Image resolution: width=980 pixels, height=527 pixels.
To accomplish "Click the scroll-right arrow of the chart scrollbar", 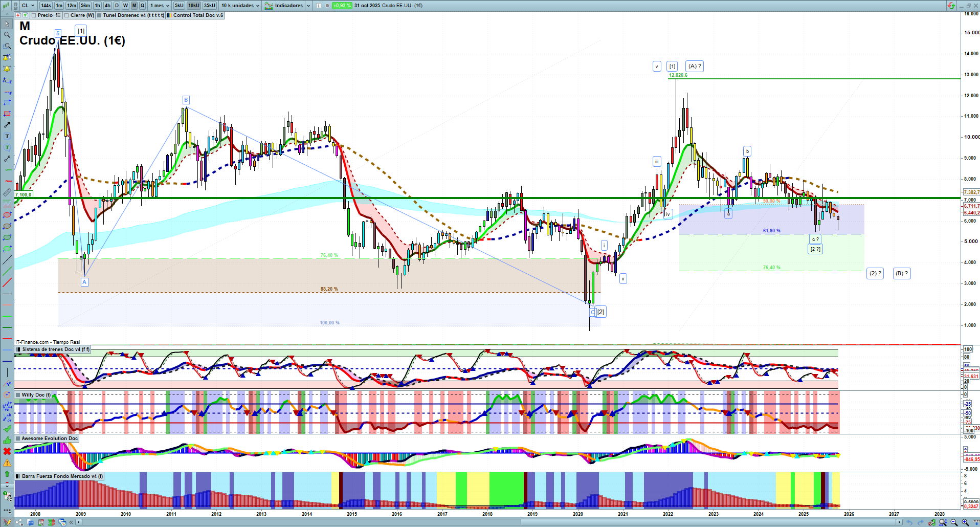I will click(x=900, y=522).
